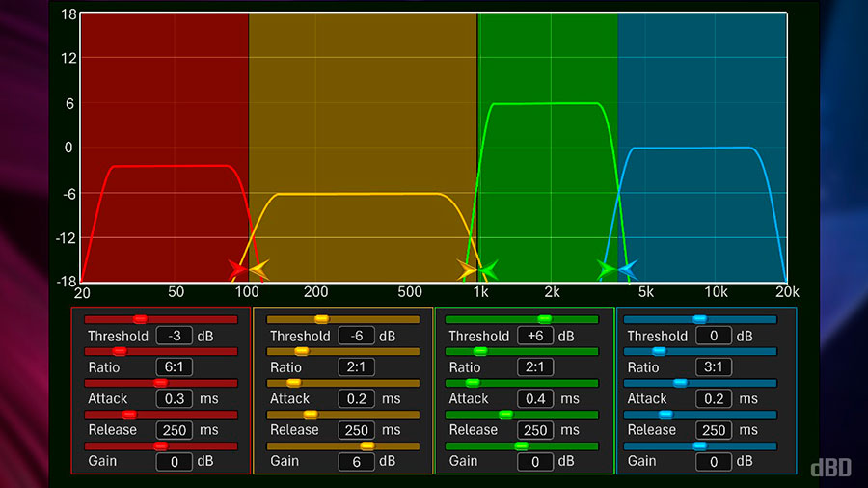Click the yellow band Attack slider handle
Viewport: 868px width, 488px height.
pyautogui.click(x=293, y=383)
